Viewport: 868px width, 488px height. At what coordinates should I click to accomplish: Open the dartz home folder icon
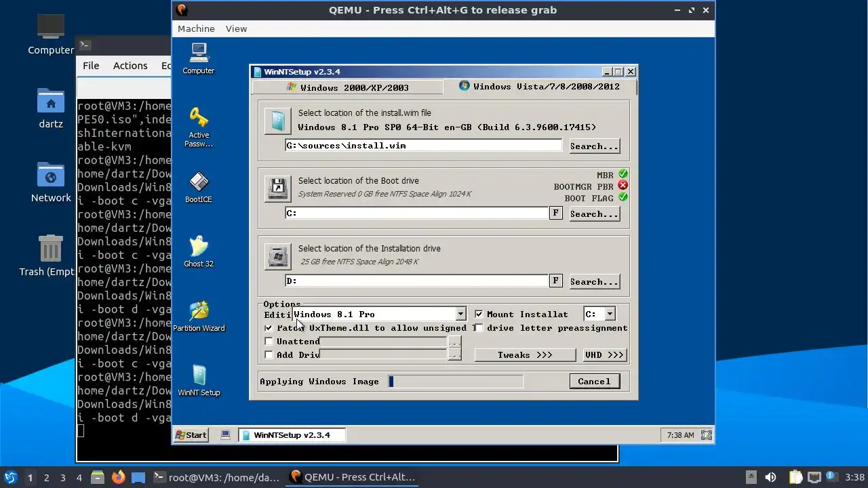coord(51,108)
